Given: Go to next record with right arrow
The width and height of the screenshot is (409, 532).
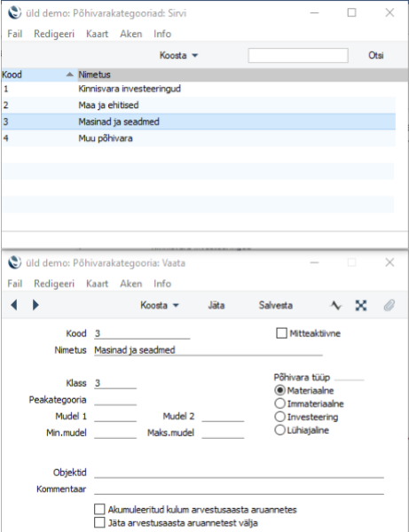Looking at the screenshot, I should pyautogui.click(x=35, y=305).
